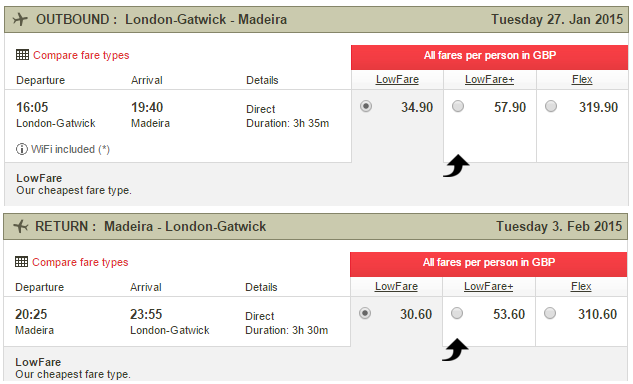Click the outbound LowFare column header link
This screenshot has width=633, height=384.
[x=397, y=80]
